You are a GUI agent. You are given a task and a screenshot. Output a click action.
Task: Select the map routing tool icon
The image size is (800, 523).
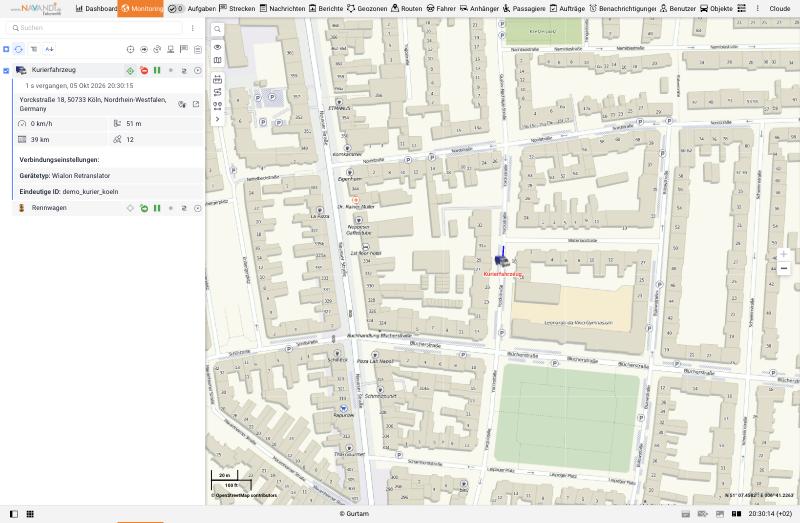pyautogui.click(x=217, y=92)
